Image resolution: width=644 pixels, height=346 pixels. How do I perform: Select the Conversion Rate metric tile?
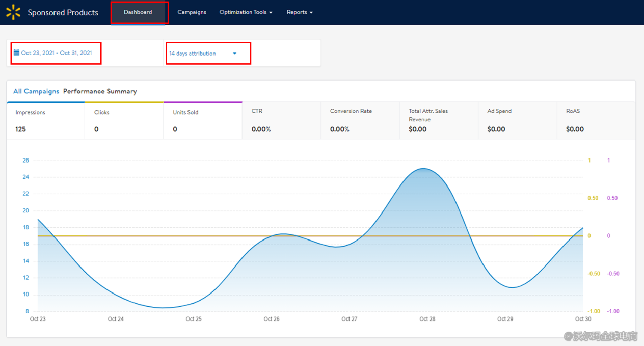[x=360, y=121]
